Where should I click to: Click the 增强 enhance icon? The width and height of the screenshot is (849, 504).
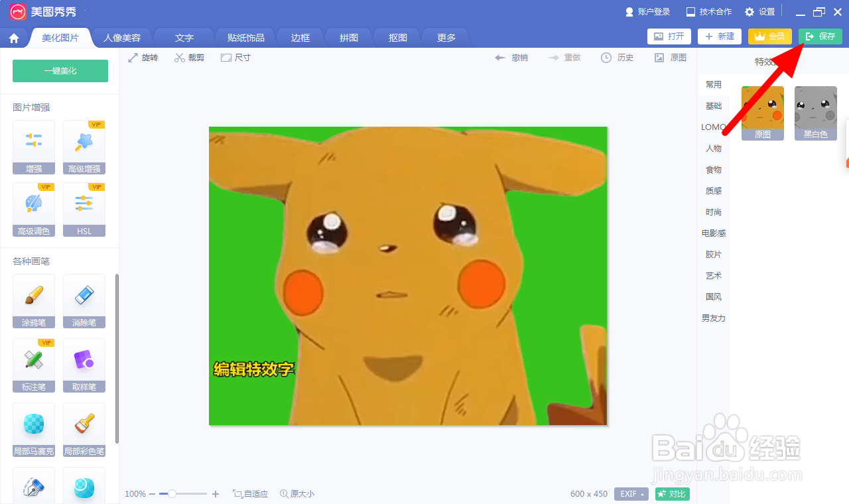[x=33, y=146]
